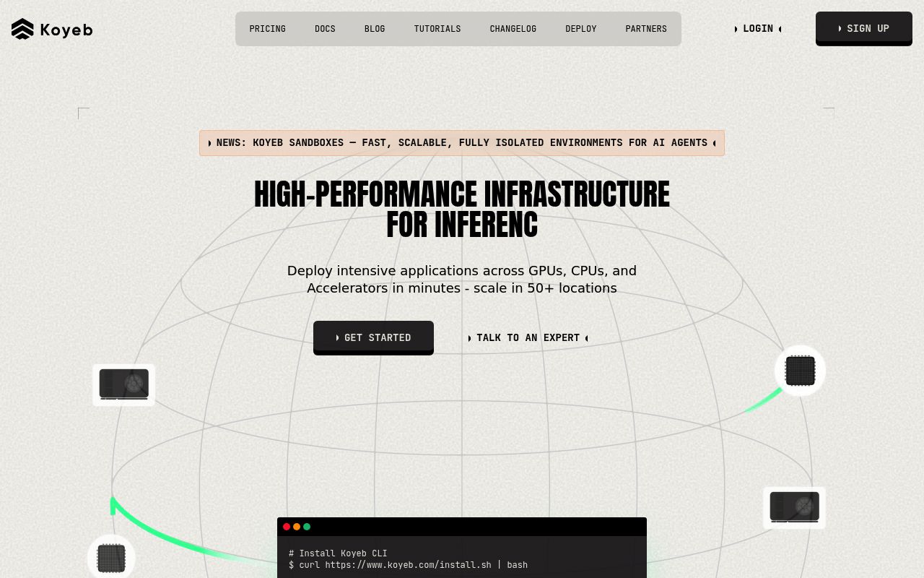Open the Tutorials page
The width and height of the screenshot is (924, 578).
[437, 29]
